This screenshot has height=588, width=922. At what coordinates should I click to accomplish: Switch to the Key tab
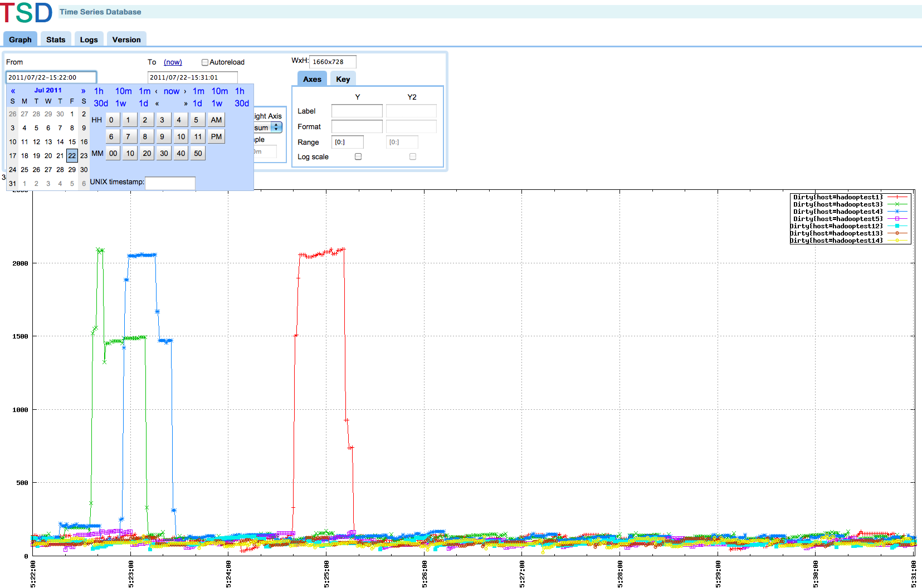(343, 79)
